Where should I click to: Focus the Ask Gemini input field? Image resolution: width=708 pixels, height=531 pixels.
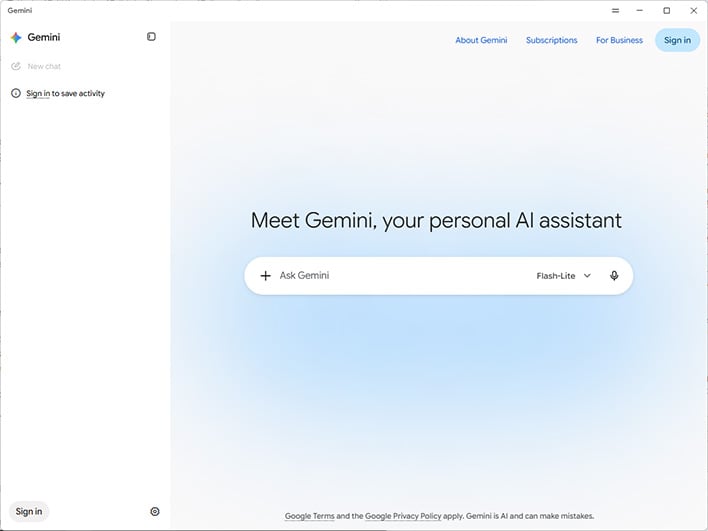[x=402, y=275]
